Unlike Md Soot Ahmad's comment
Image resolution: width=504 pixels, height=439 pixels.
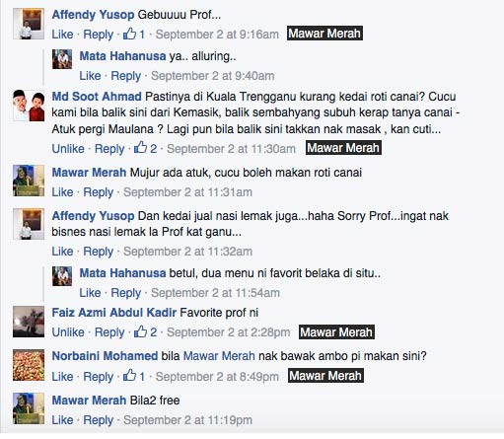pyautogui.click(x=68, y=149)
